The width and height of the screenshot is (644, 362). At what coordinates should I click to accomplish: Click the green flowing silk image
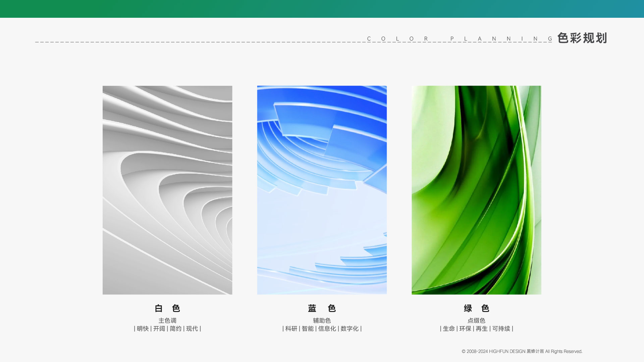(x=476, y=190)
